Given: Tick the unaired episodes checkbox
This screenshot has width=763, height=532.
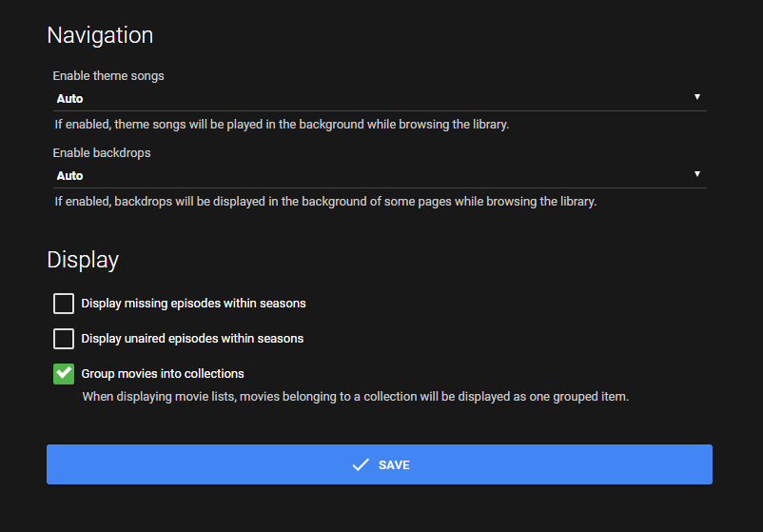Looking at the screenshot, I should pos(64,339).
